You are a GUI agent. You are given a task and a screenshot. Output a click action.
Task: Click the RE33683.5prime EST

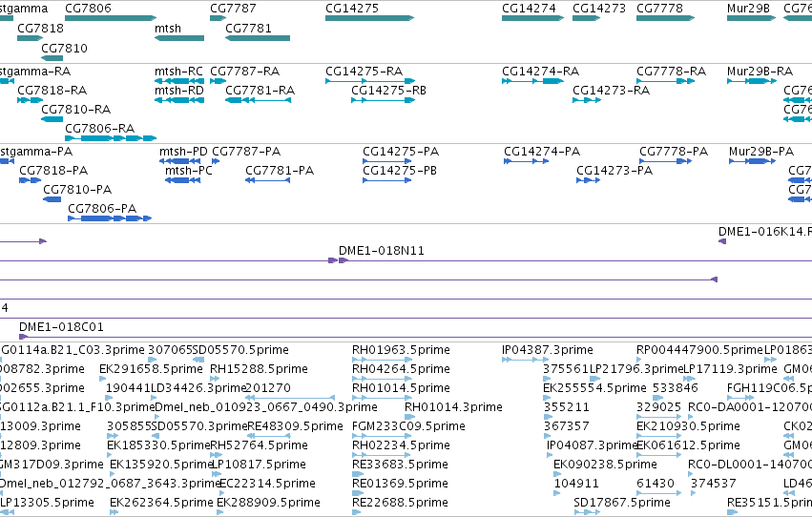359,474
